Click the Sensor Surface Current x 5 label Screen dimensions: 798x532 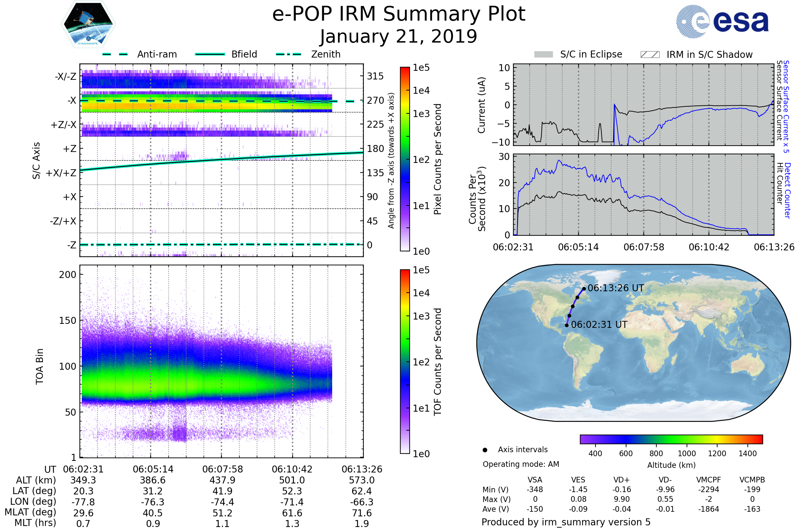(786, 106)
